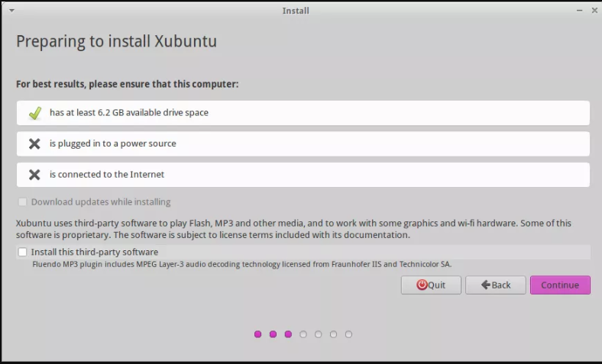The image size is (602, 364).
Task: Click the third filled progress dot
Action: click(288, 334)
